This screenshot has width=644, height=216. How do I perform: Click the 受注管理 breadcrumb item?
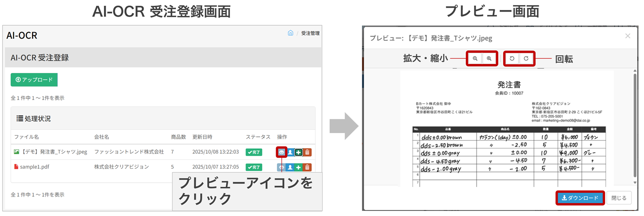[x=310, y=33]
